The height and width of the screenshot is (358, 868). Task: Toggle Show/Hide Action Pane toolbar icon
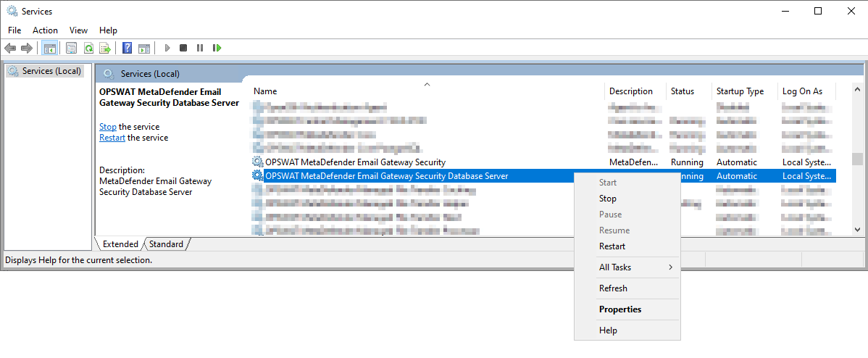tap(144, 48)
